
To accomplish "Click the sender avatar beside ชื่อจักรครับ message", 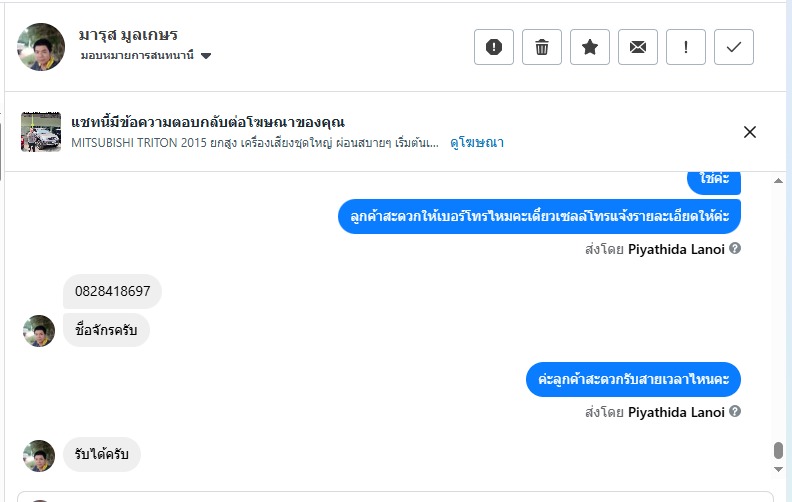I will pos(39,331).
